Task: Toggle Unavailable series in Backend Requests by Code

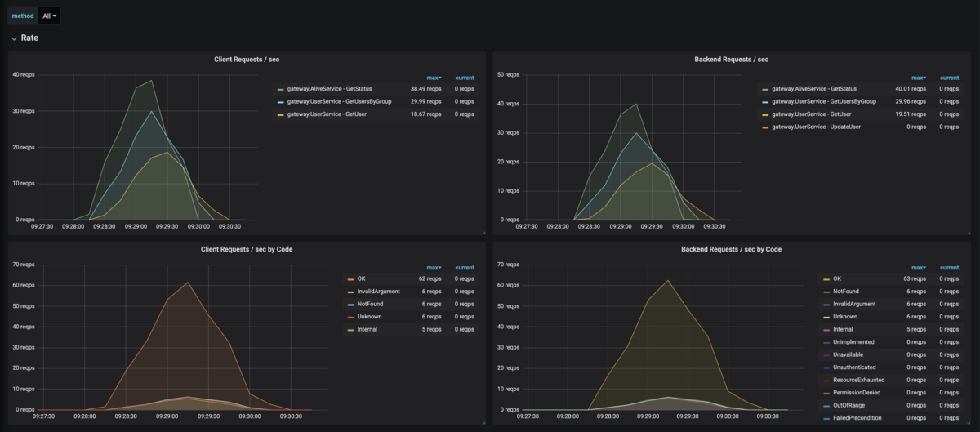Action: click(848, 354)
